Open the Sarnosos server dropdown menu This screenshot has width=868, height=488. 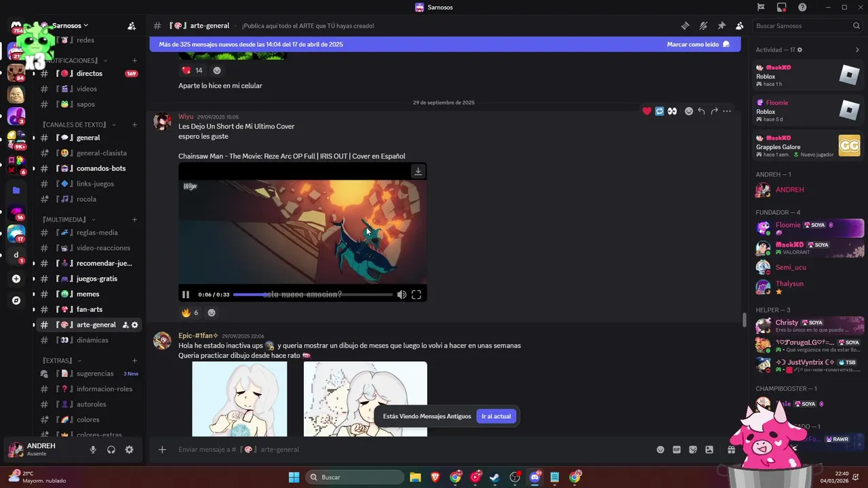[71, 26]
